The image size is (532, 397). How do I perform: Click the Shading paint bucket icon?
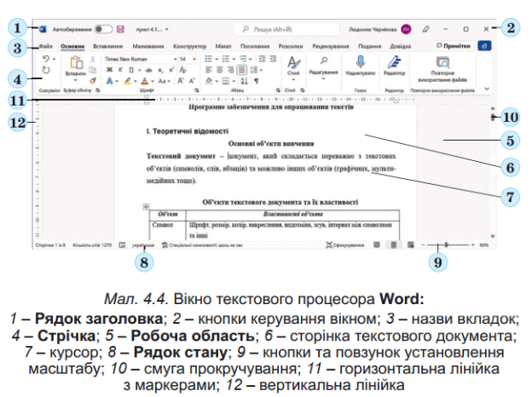coord(209,81)
